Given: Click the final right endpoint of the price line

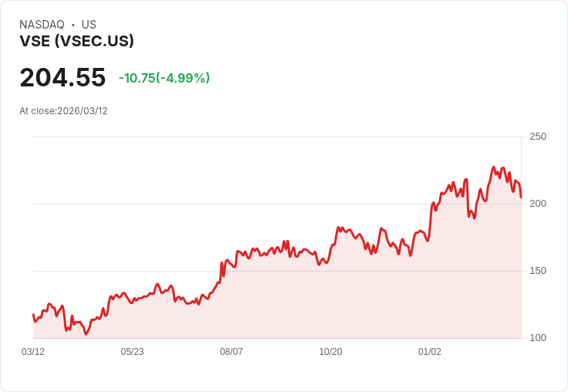Looking at the screenshot, I should pos(521,198).
